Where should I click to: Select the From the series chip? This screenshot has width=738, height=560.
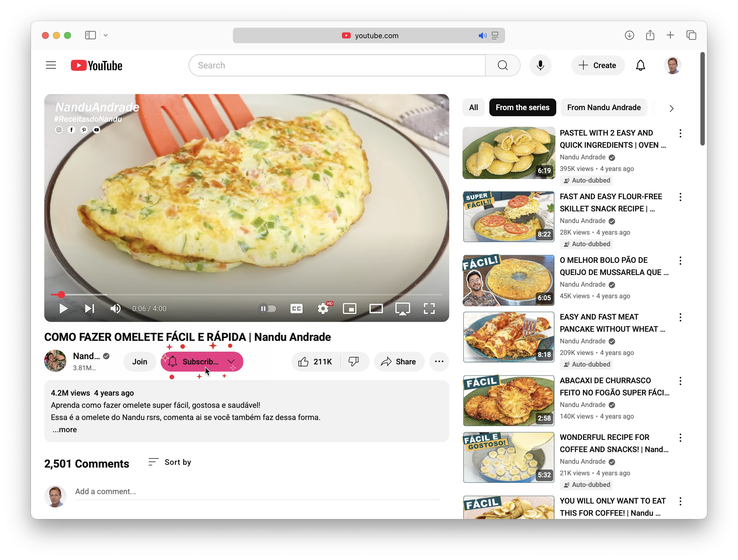tap(522, 107)
